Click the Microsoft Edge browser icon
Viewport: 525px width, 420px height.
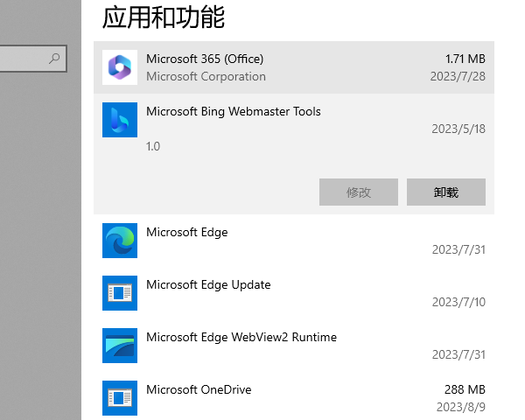pyautogui.click(x=120, y=241)
